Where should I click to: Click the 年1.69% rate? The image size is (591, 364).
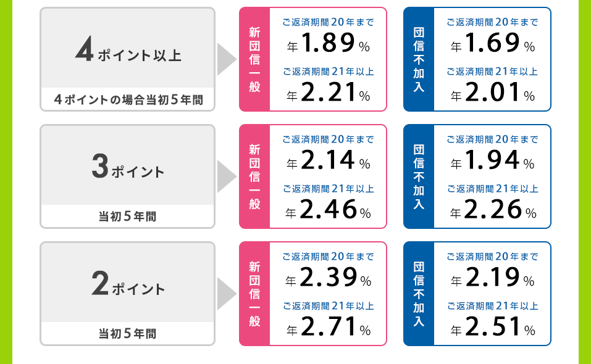[493, 43]
